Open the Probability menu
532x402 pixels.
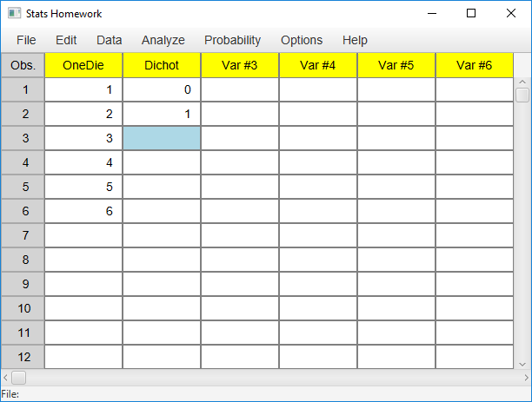(232, 40)
